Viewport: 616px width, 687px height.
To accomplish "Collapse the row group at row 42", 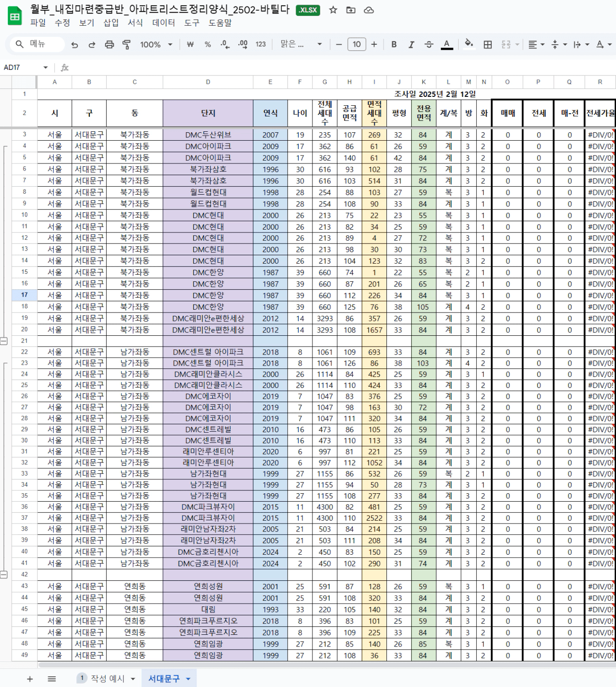I will click(x=4, y=575).
